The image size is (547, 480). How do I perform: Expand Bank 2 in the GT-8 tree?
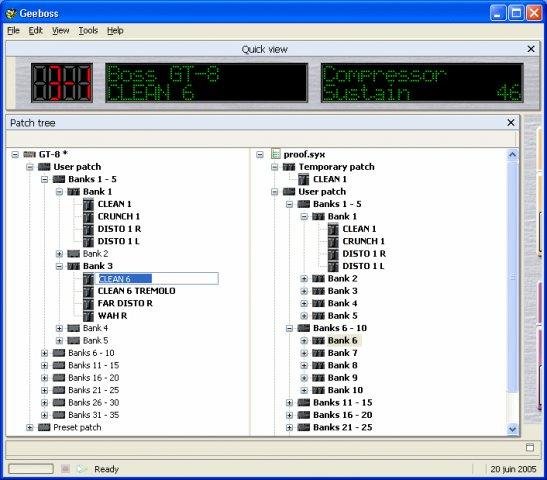tap(59, 254)
